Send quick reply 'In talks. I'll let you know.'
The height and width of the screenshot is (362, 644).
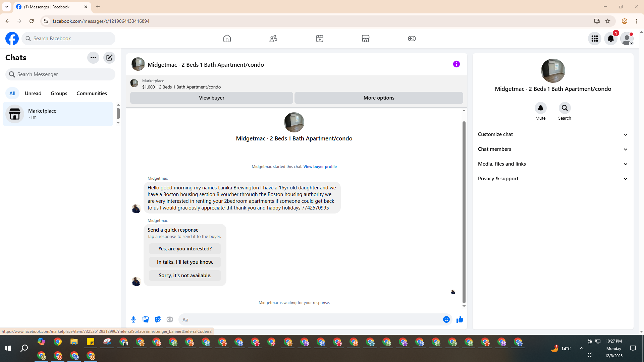coord(185,262)
